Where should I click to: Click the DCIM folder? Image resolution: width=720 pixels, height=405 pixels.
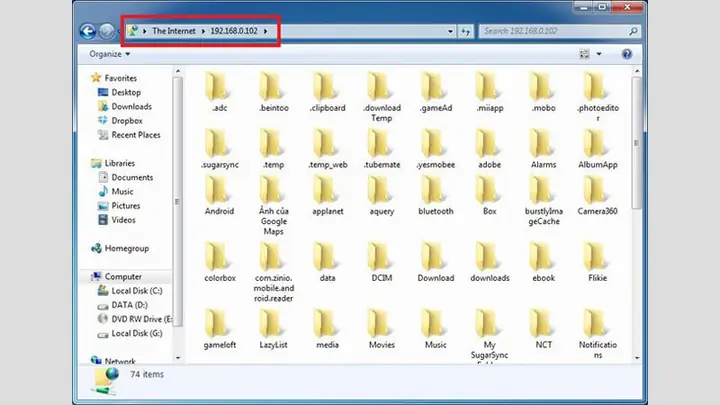pos(382,262)
